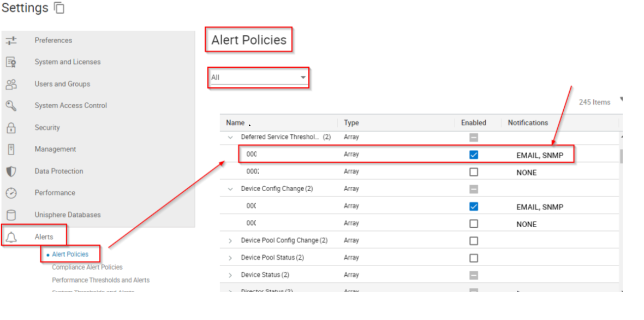
Task: Click the copy icon next to Settings title
Action: click(59, 8)
